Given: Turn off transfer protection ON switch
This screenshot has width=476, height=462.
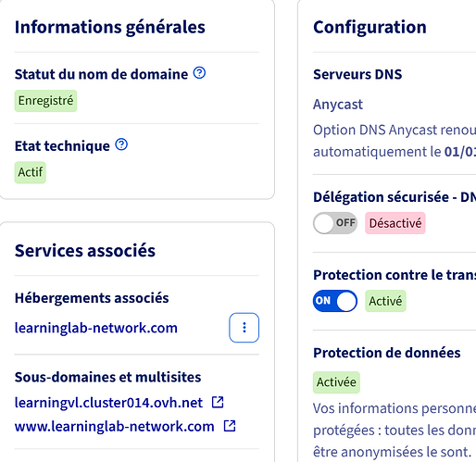Looking at the screenshot, I should point(335,301).
